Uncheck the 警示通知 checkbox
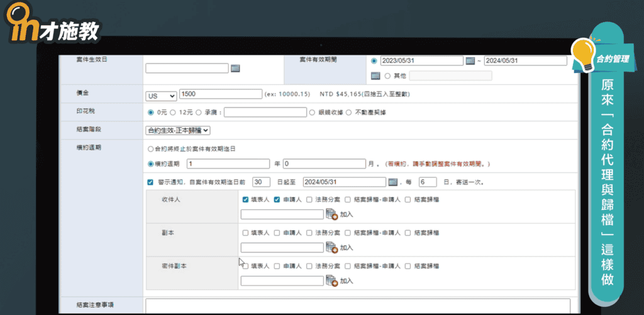644x315 pixels. 150,182
